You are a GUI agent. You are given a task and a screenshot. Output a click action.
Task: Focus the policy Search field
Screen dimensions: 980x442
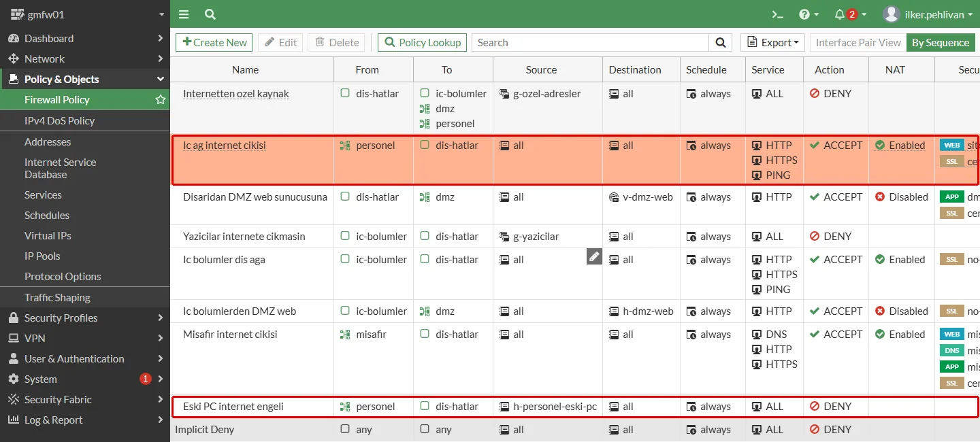pos(590,43)
